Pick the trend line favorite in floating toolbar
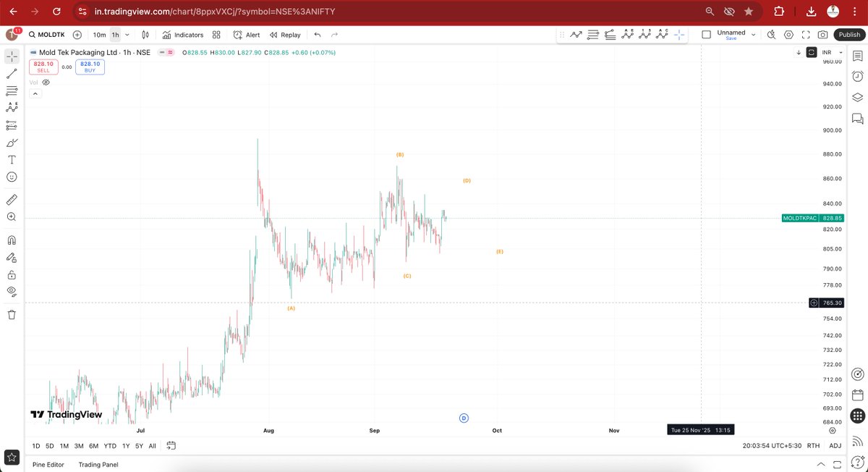Screen dimensions: 868x472 click(576, 34)
